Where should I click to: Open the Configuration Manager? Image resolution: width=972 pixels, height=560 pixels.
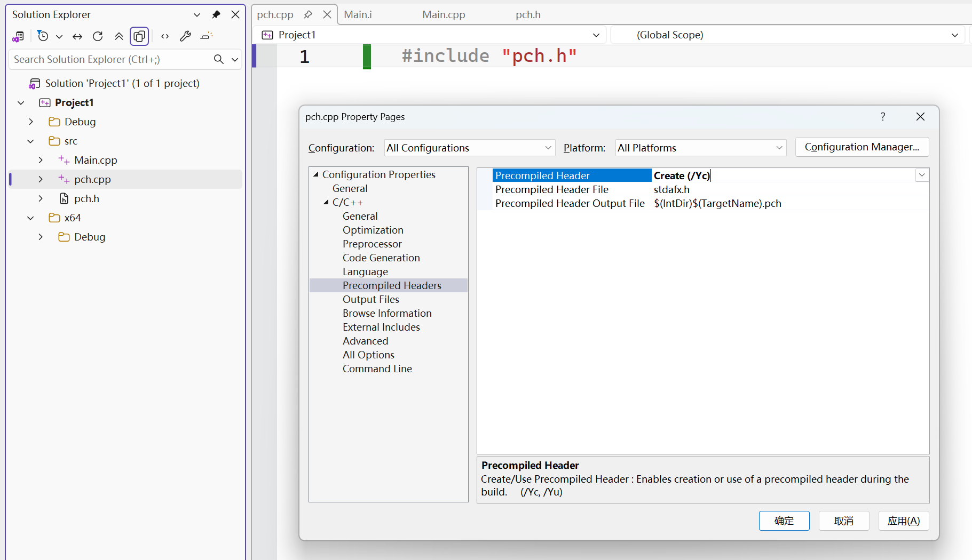point(862,147)
